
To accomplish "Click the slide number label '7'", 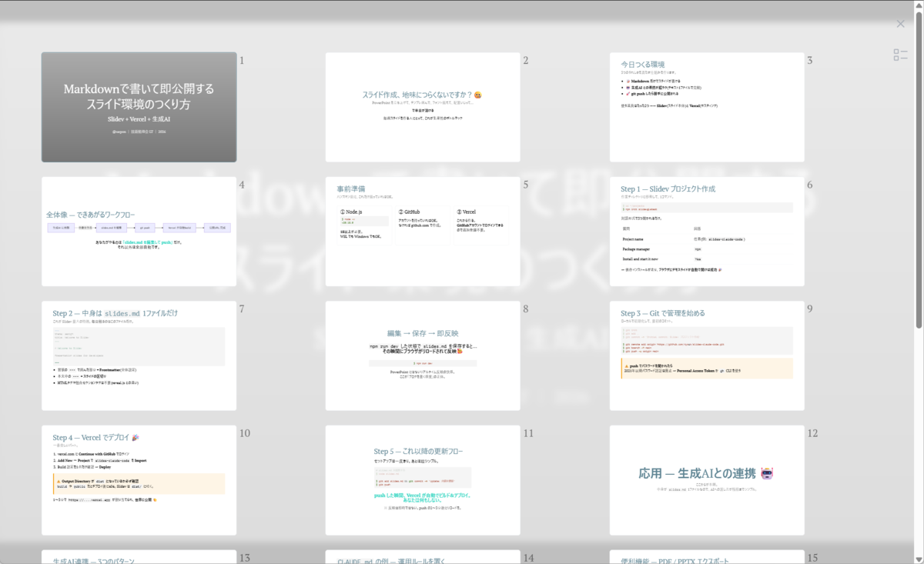I will (x=242, y=309).
